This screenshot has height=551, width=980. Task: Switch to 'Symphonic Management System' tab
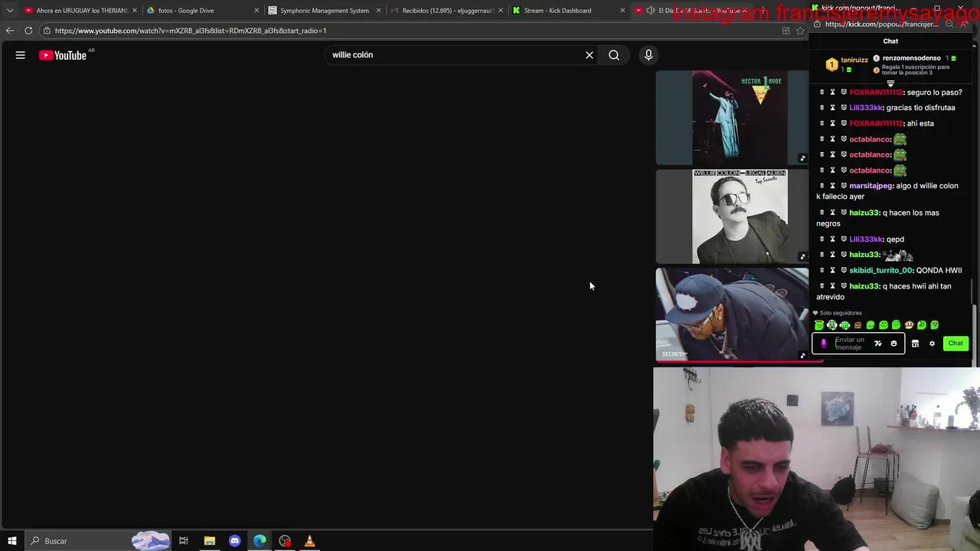point(324,11)
